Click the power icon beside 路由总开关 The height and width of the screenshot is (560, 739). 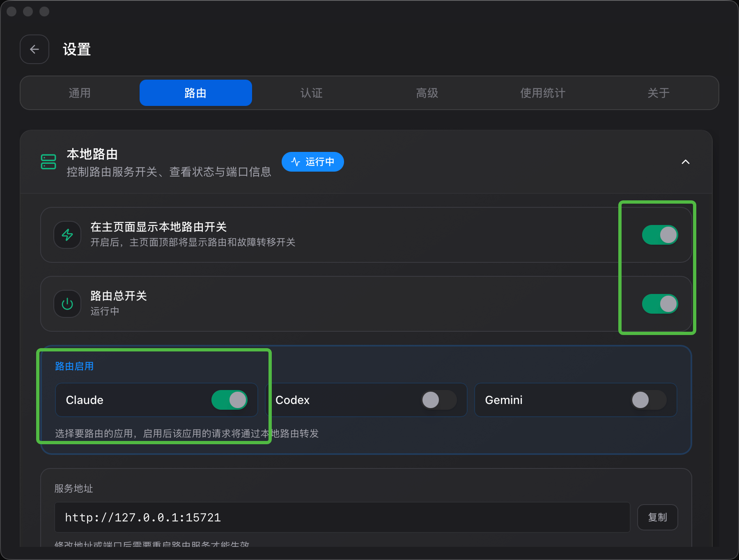[x=67, y=304]
